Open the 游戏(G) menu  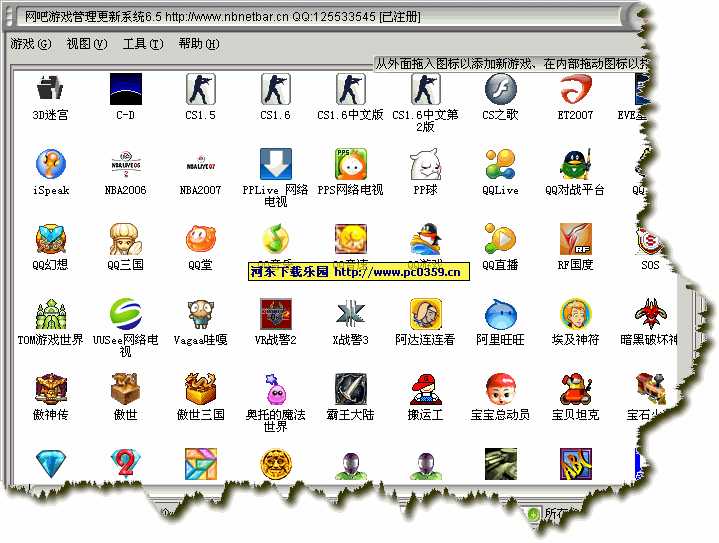[x=31, y=44]
